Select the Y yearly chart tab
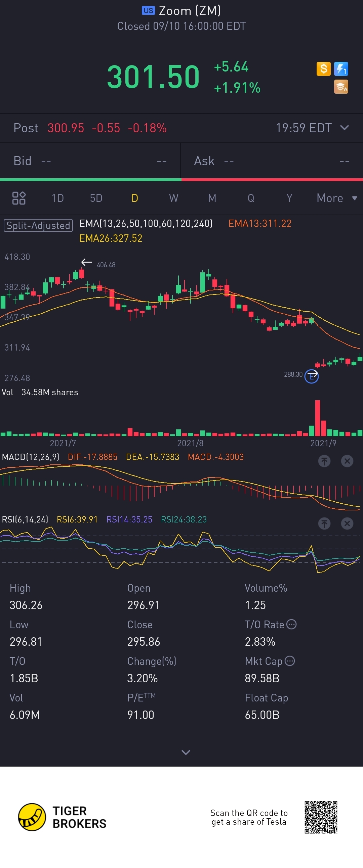363x868 pixels. 289,198
